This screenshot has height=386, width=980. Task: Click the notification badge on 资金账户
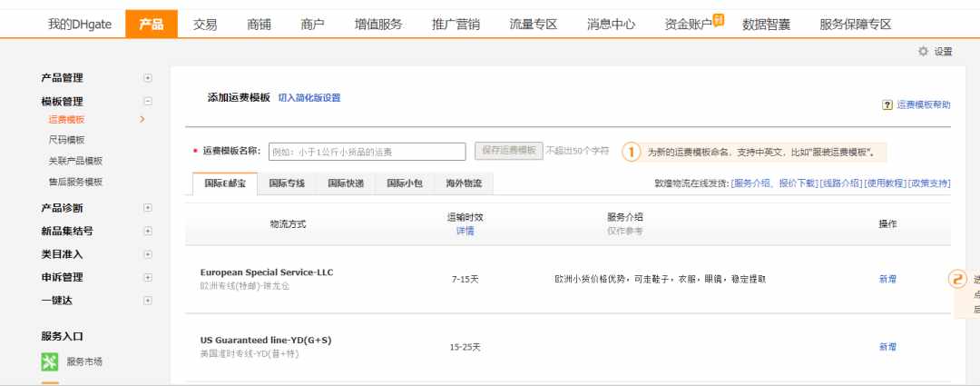click(x=719, y=21)
